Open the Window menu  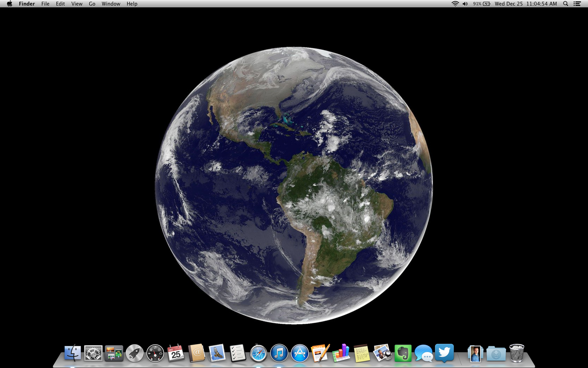[x=111, y=4]
